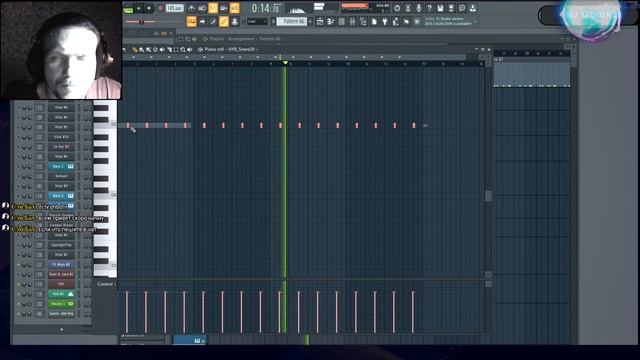
Task: Click the Zoom tool in Playlist toolbar
Action: tap(188, 39)
